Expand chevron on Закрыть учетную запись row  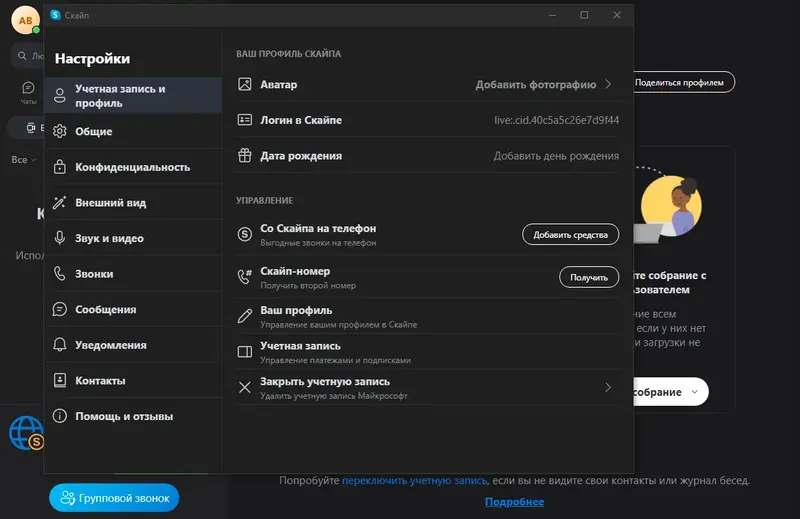[608, 387]
